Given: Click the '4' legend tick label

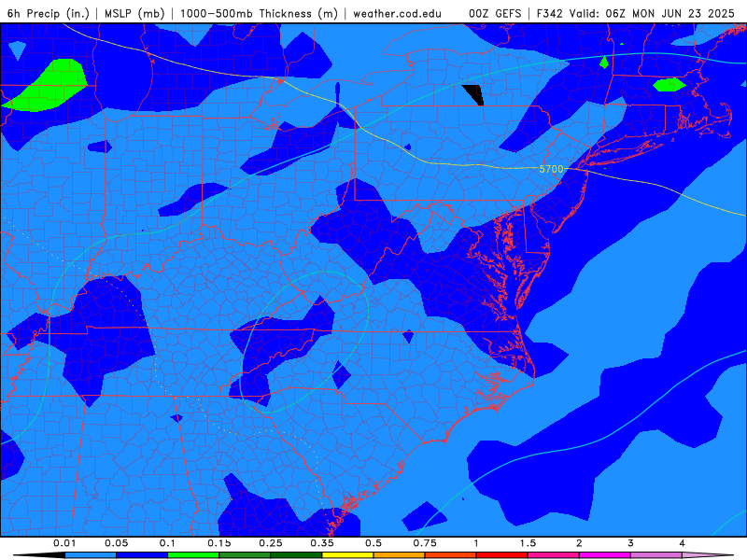Looking at the screenshot, I should pyautogui.click(x=683, y=543).
